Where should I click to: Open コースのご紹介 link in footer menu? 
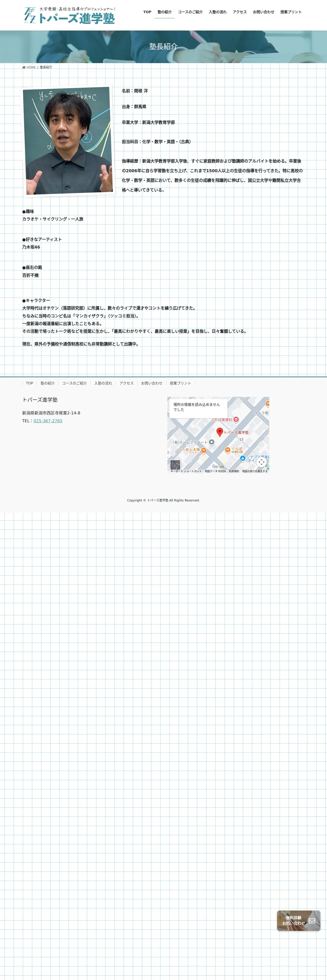click(x=75, y=383)
